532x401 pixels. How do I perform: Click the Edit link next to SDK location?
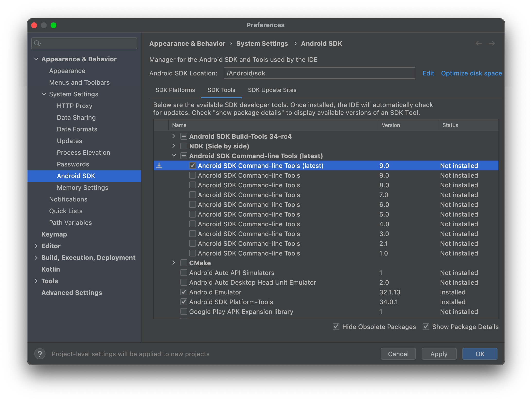pos(428,73)
